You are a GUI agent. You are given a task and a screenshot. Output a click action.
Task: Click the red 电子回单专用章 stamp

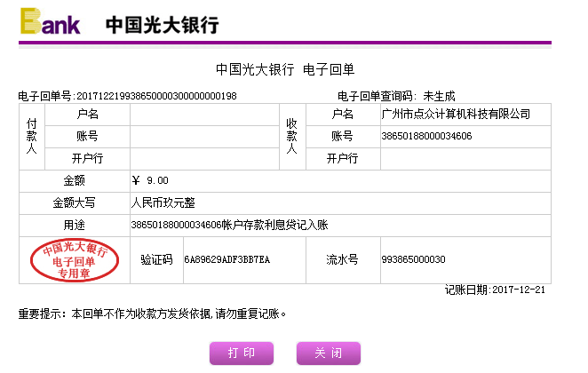[75, 260]
